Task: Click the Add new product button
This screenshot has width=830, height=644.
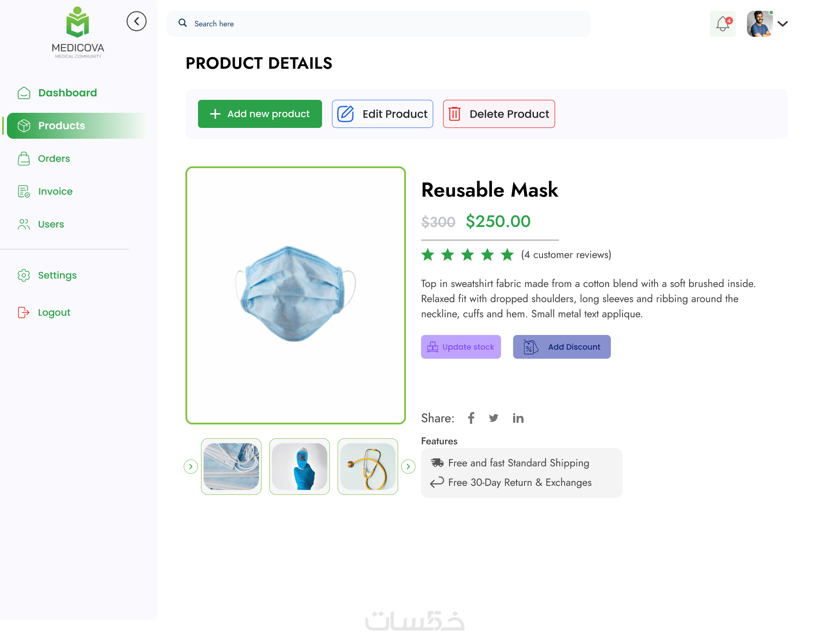Action: click(260, 114)
